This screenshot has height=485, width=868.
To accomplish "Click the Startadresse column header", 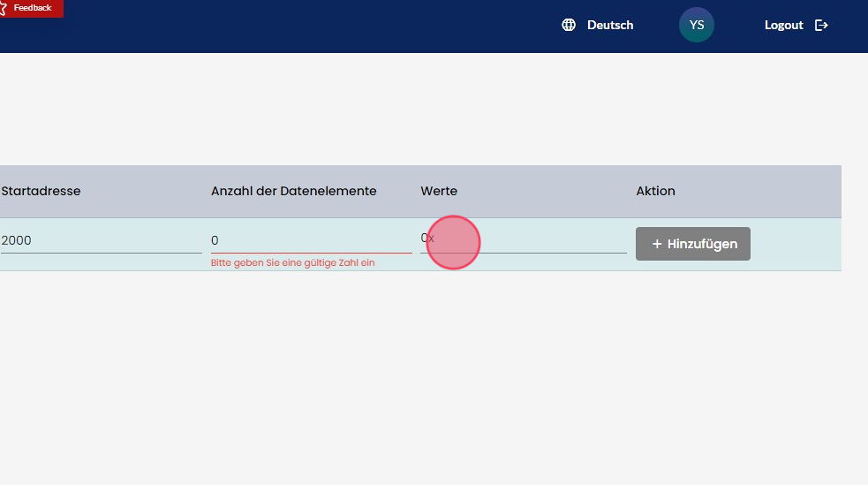I will [41, 191].
